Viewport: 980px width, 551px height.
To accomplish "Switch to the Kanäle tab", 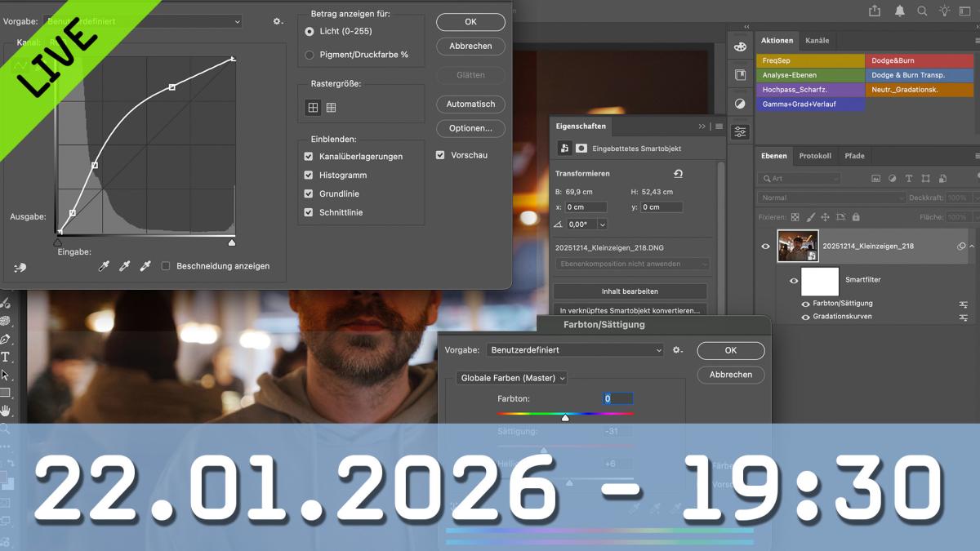I will point(817,41).
